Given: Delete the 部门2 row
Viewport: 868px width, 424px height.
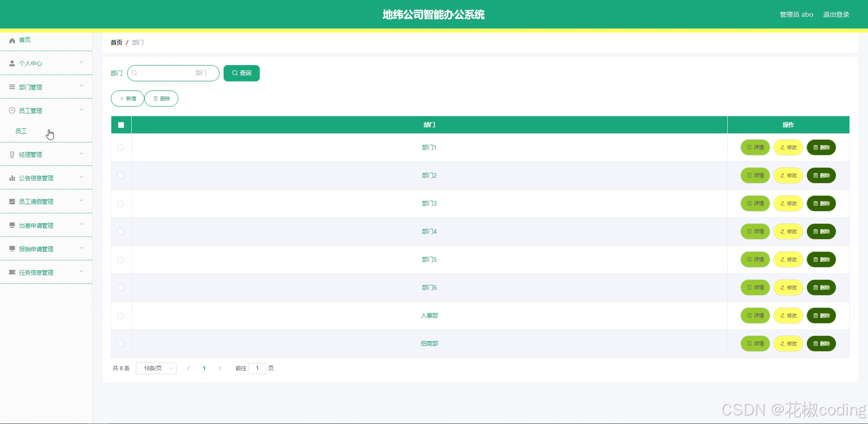Looking at the screenshot, I should tap(821, 175).
